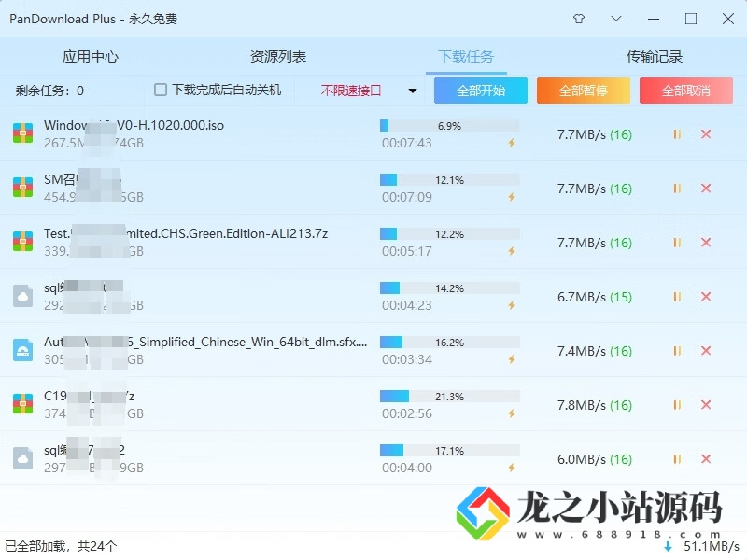The width and height of the screenshot is (747, 560).
Task: Cancel the SM召 download task
Action: (706, 189)
